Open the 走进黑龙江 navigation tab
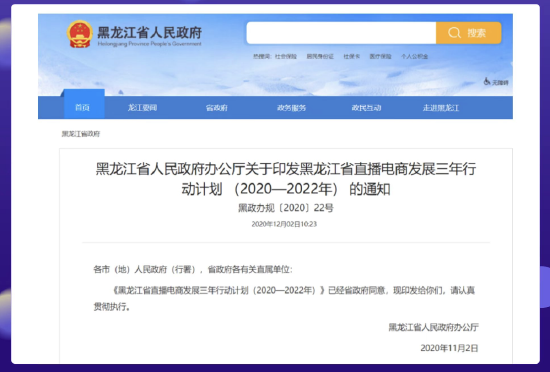The height and width of the screenshot is (372, 550). click(441, 108)
